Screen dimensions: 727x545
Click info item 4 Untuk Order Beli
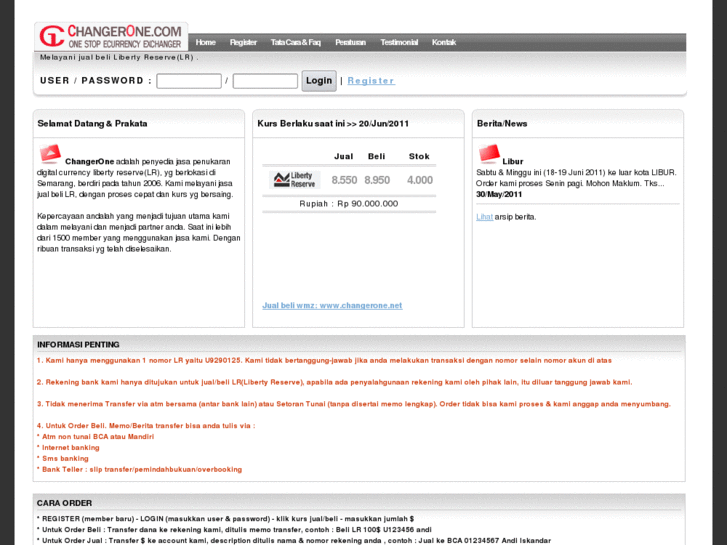coord(146,426)
